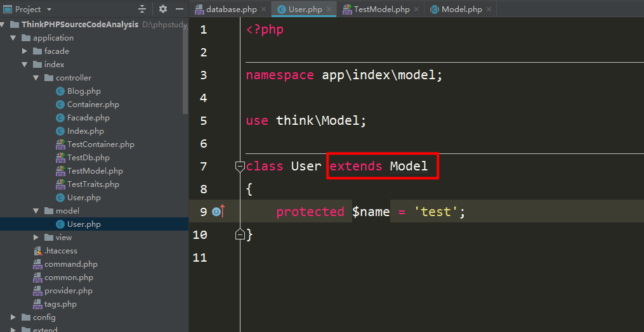The height and width of the screenshot is (332, 644).
Task: Click the 'test' string literal
Action: pos(435,212)
